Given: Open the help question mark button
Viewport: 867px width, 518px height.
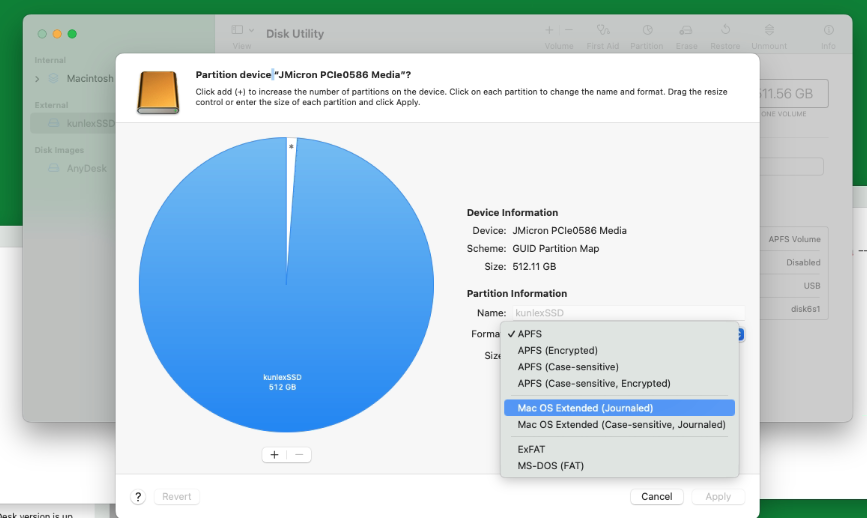Looking at the screenshot, I should tap(138, 497).
